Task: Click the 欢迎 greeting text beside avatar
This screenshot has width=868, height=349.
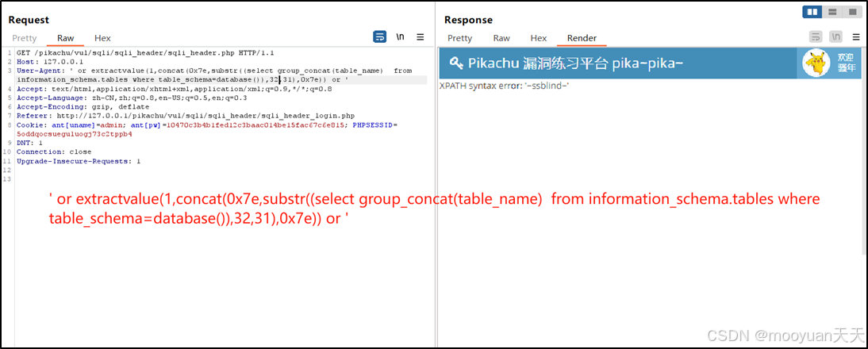Action: tap(846, 58)
